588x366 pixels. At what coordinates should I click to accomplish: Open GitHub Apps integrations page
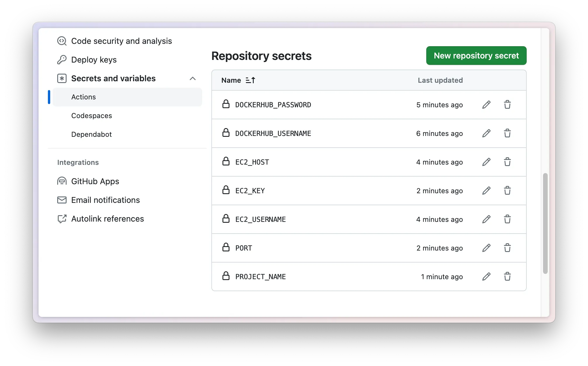95,181
